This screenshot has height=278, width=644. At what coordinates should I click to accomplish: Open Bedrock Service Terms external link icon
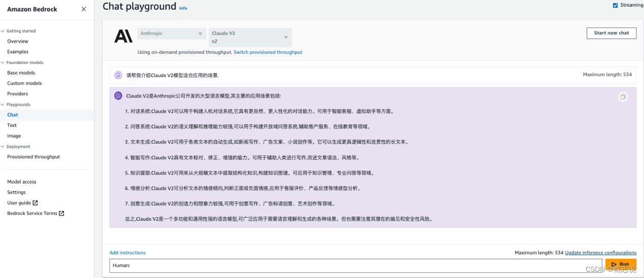pyautogui.click(x=62, y=214)
